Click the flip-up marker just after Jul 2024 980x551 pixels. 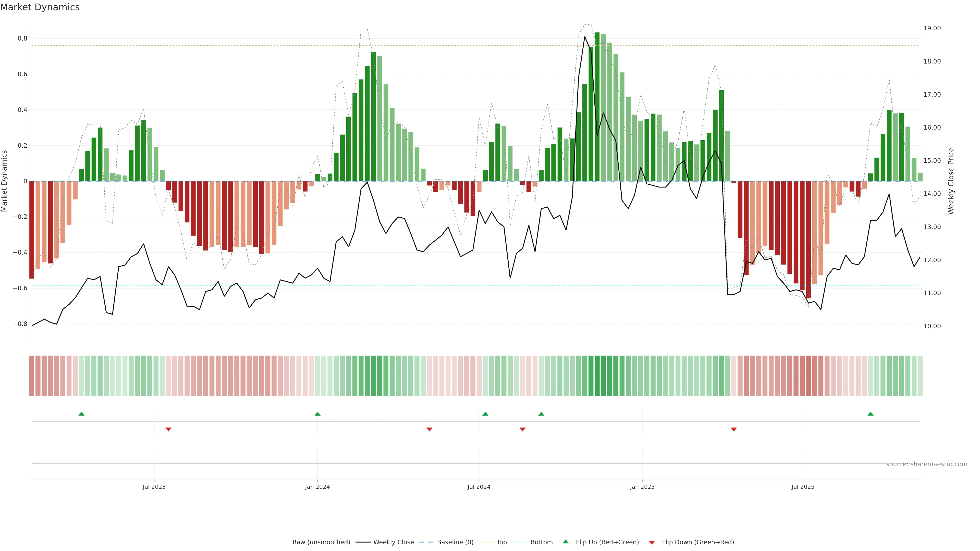point(485,414)
